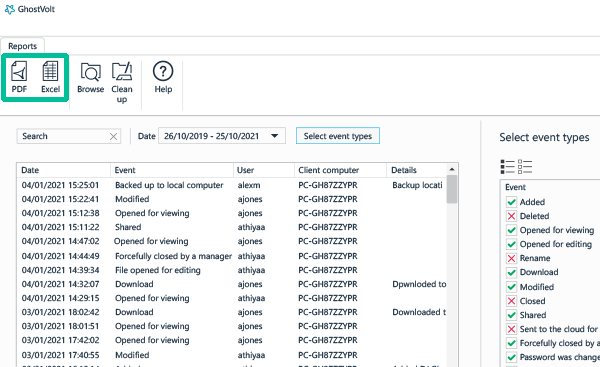Select 'Forcefully closed by a manager' row
Image resolution: width=600 pixels, height=367 pixels.
[x=232, y=256]
